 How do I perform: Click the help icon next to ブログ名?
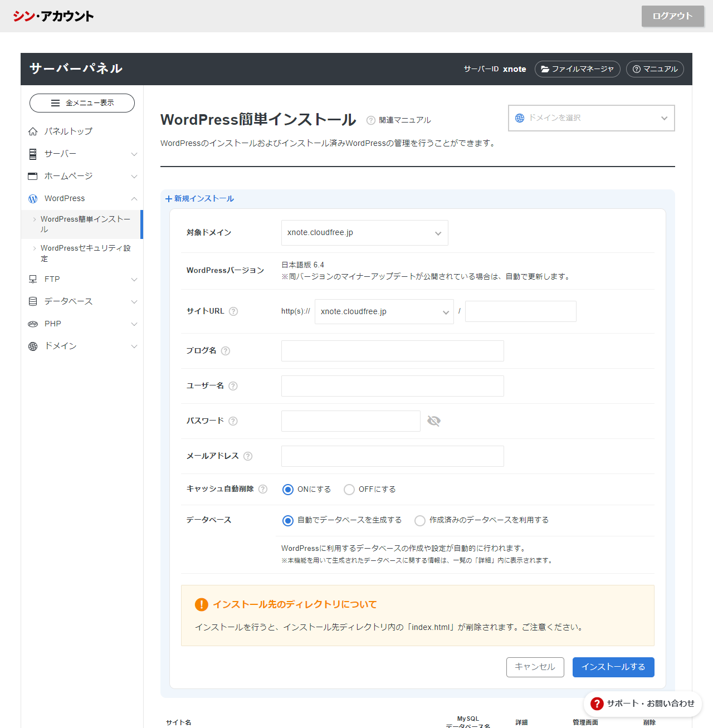point(226,351)
